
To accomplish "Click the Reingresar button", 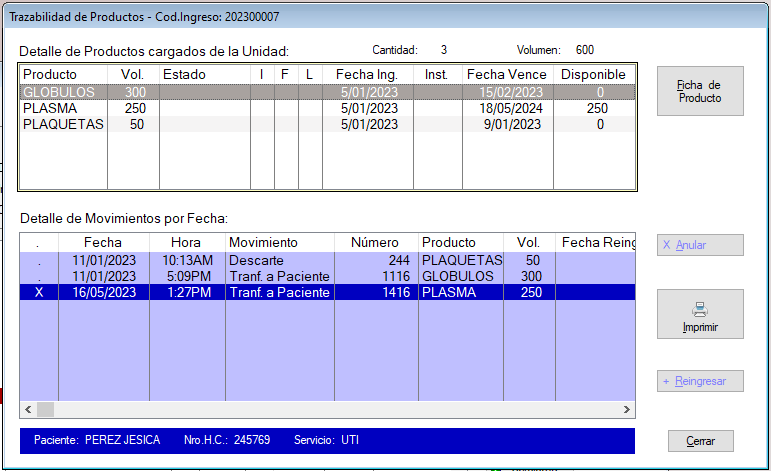I will click(700, 381).
